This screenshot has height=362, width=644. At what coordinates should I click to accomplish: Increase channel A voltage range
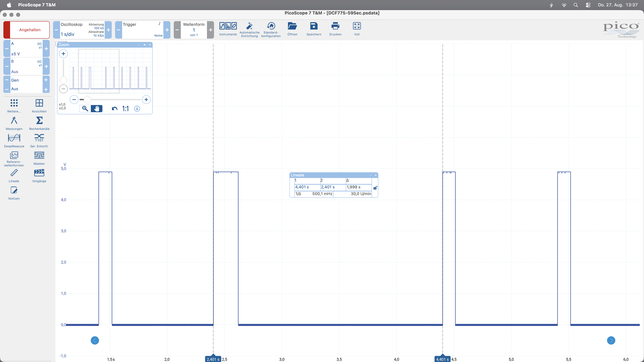(46, 48)
